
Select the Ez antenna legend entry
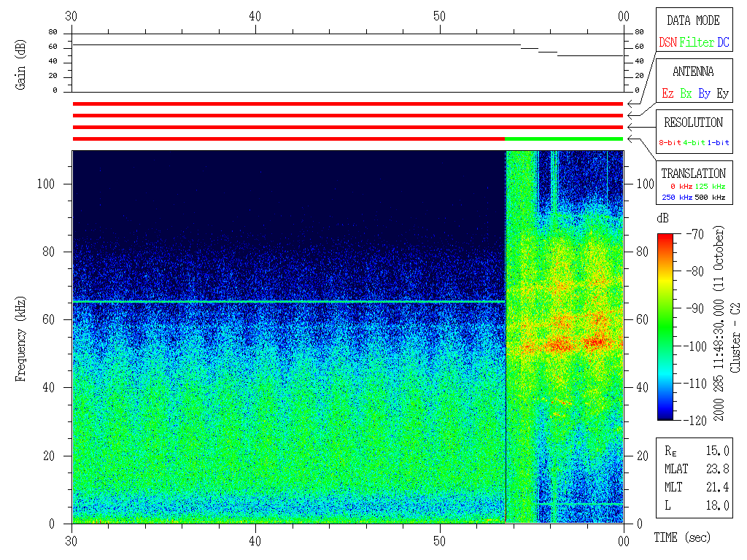667,93
